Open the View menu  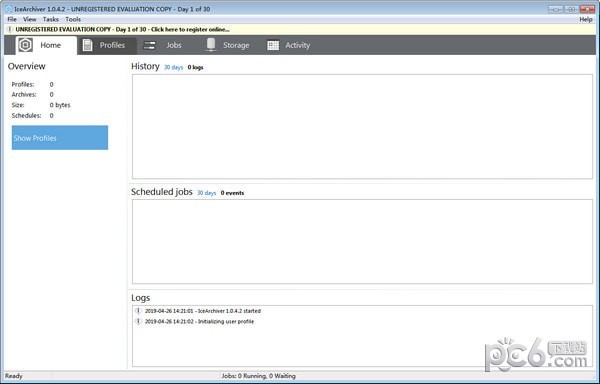[x=29, y=19]
